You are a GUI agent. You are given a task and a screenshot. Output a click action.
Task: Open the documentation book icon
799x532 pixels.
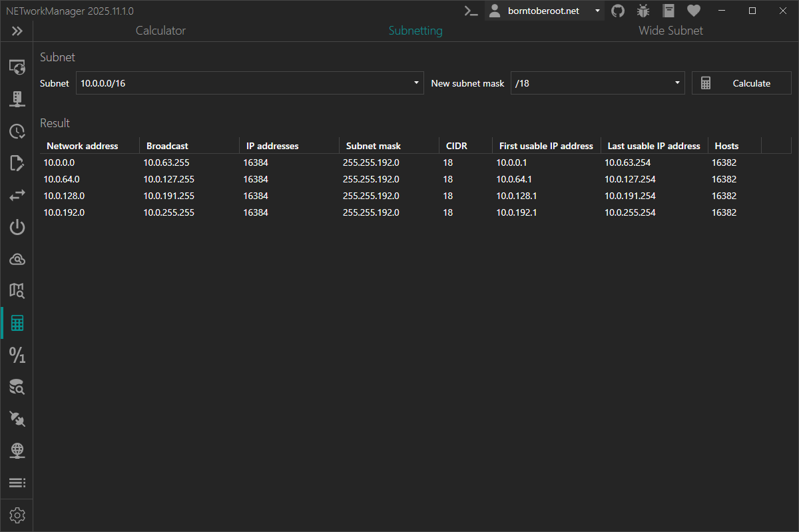pos(668,11)
